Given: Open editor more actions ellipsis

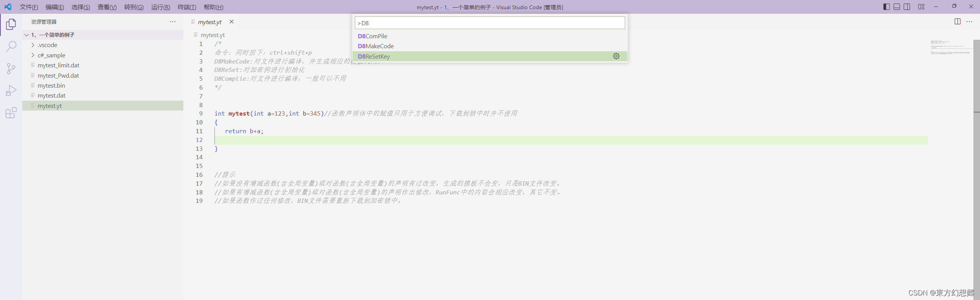Looking at the screenshot, I should coord(969,22).
